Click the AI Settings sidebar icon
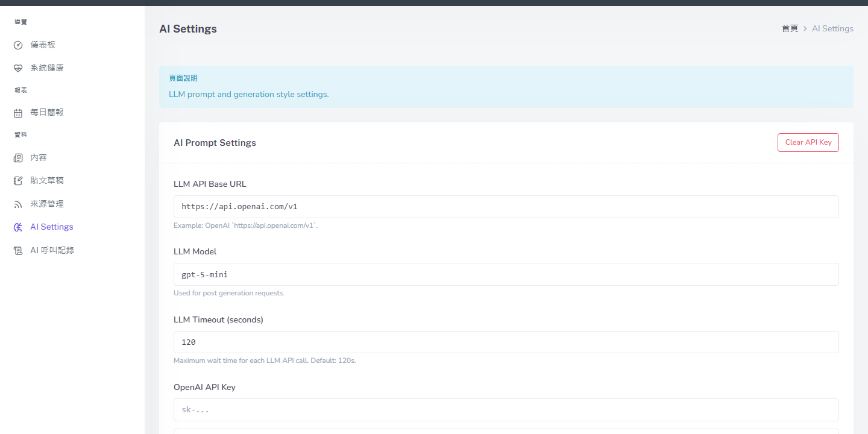Viewport: 868px width, 434px height. pos(18,227)
